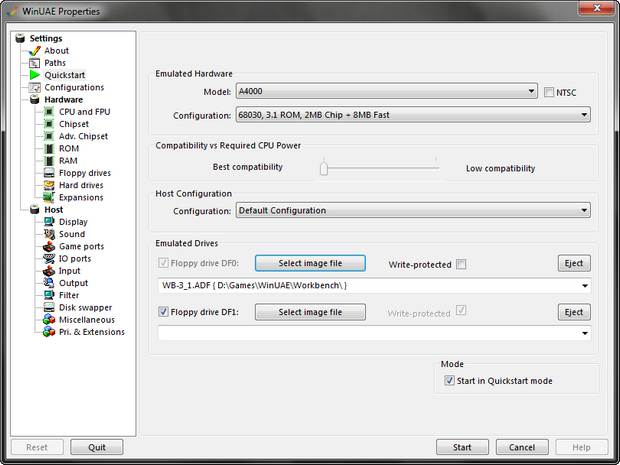Open the Miscellaneous settings page
This screenshot has width=620, height=465.
click(x=87, y=319)
